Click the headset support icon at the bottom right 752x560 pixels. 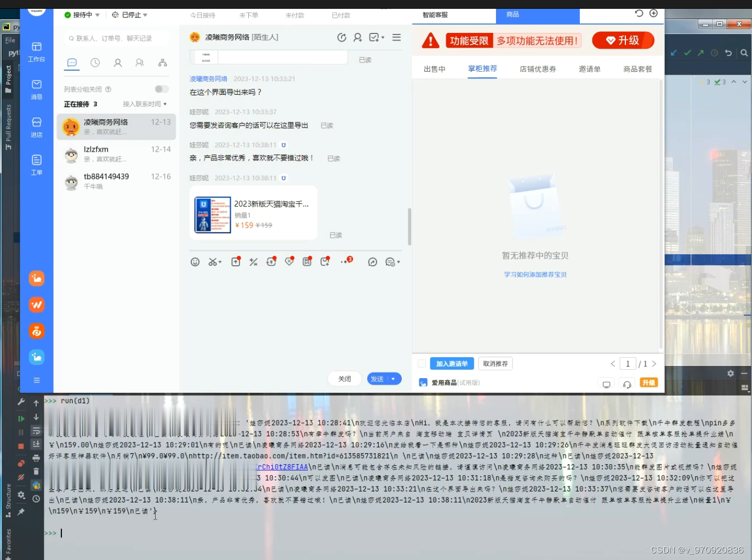click(x=627, y=385)
